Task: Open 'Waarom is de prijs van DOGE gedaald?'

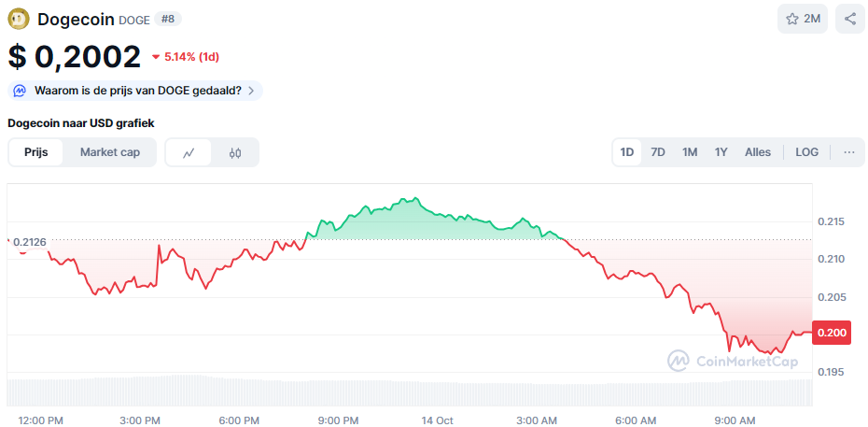Action: coord(135,91)
